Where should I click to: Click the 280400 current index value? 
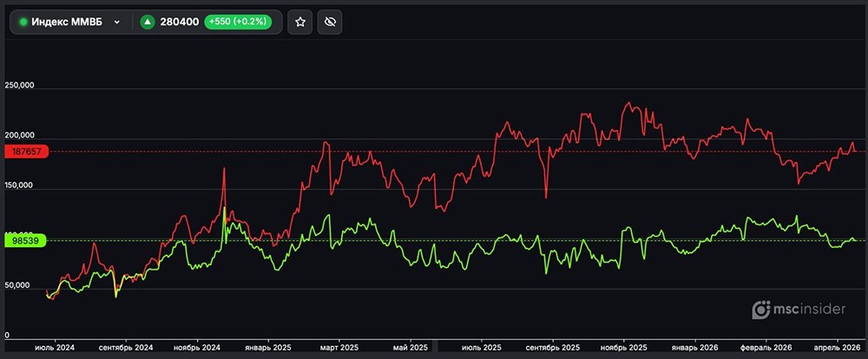179,22
